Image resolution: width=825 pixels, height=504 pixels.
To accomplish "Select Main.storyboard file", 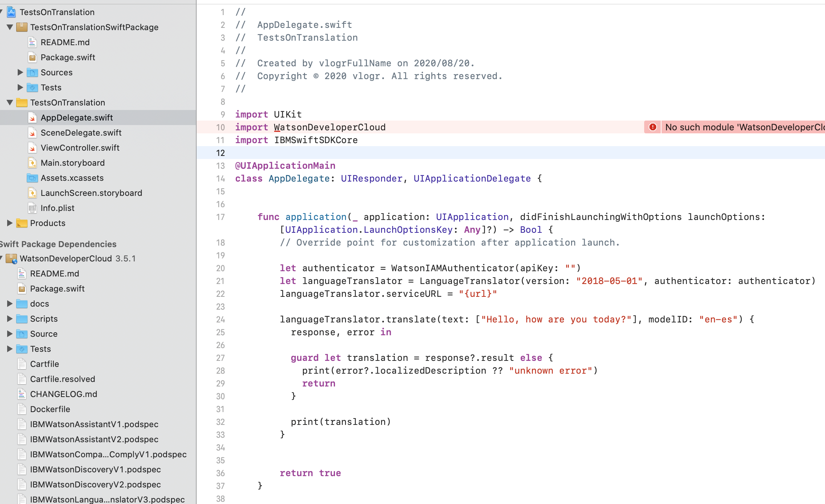I will click(73, 163).
